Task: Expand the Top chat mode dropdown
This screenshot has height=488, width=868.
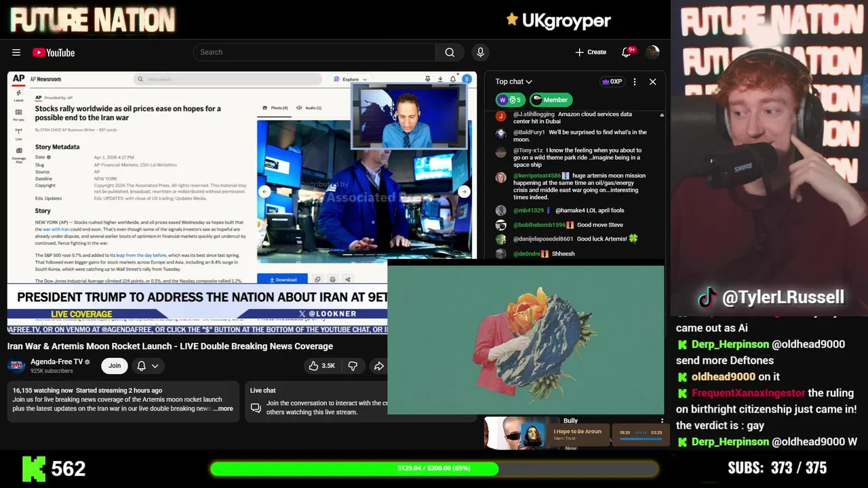Action: (513, 81)
